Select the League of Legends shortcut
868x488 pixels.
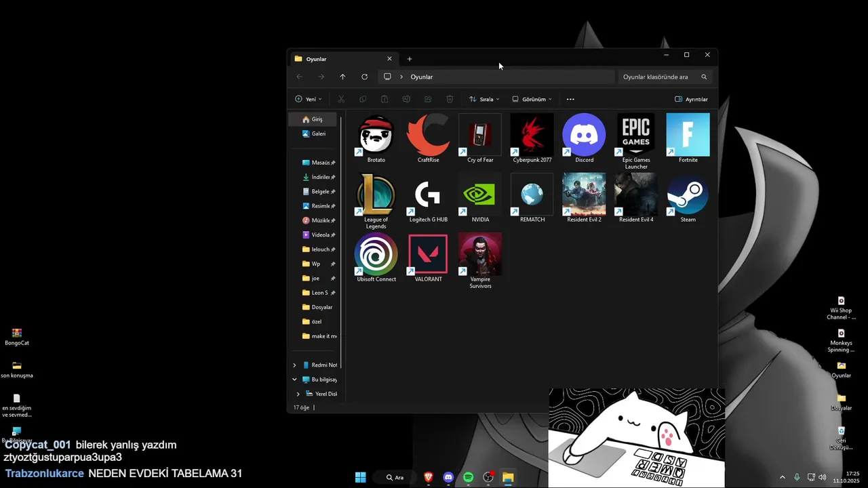(x=376, y=201)
